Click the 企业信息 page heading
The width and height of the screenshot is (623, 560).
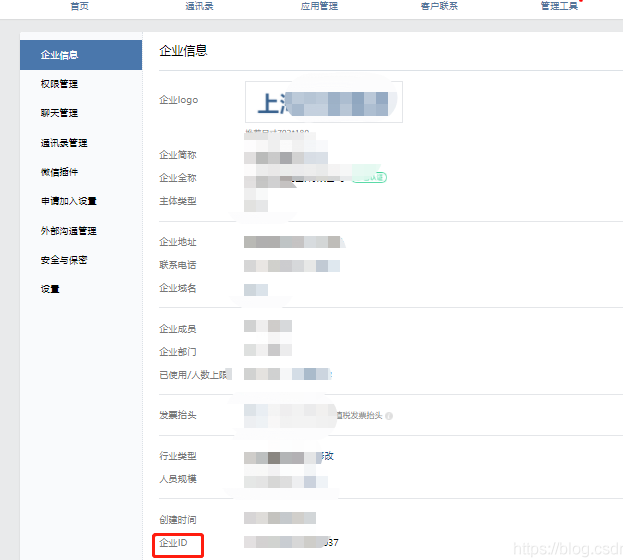183,51
